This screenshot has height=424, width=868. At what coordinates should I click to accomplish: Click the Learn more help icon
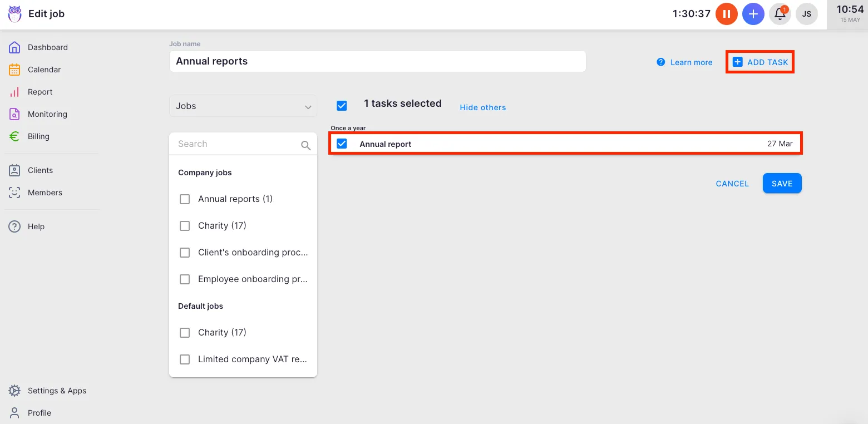pos(660,62)
